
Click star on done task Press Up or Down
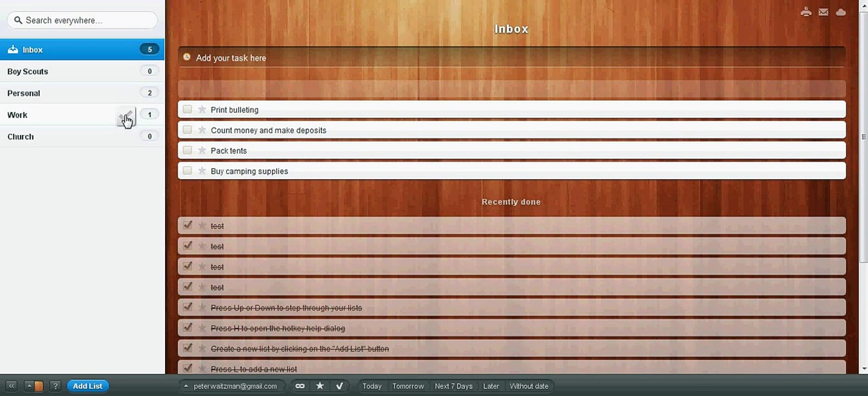[x=202, y=307]
